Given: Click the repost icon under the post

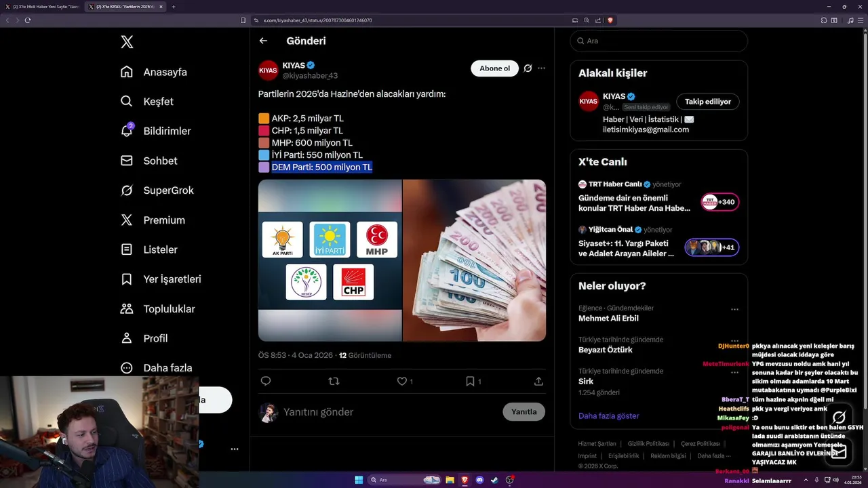Looking at the screenshot, I should (x=334, y=382).
